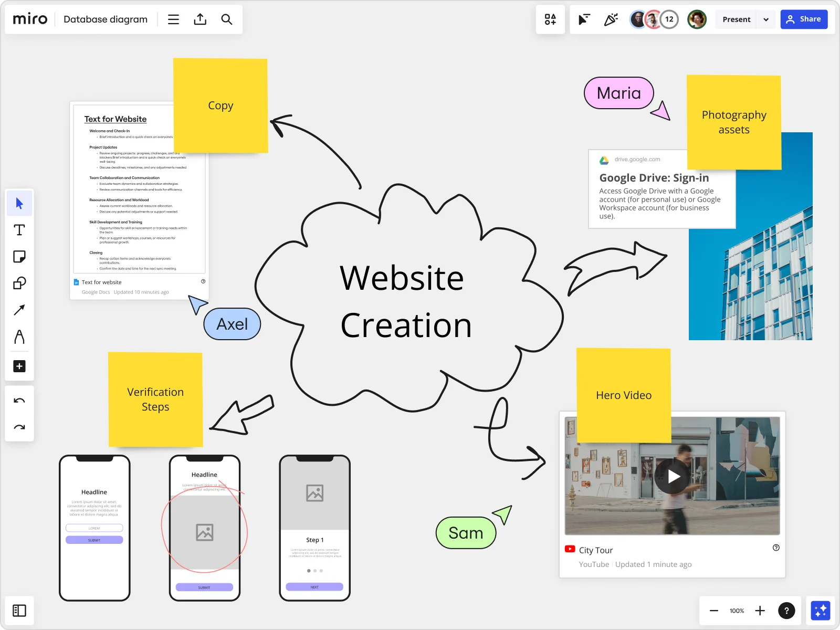Open more tools with plus icon

pyautogui.click(x=19, y=366)
